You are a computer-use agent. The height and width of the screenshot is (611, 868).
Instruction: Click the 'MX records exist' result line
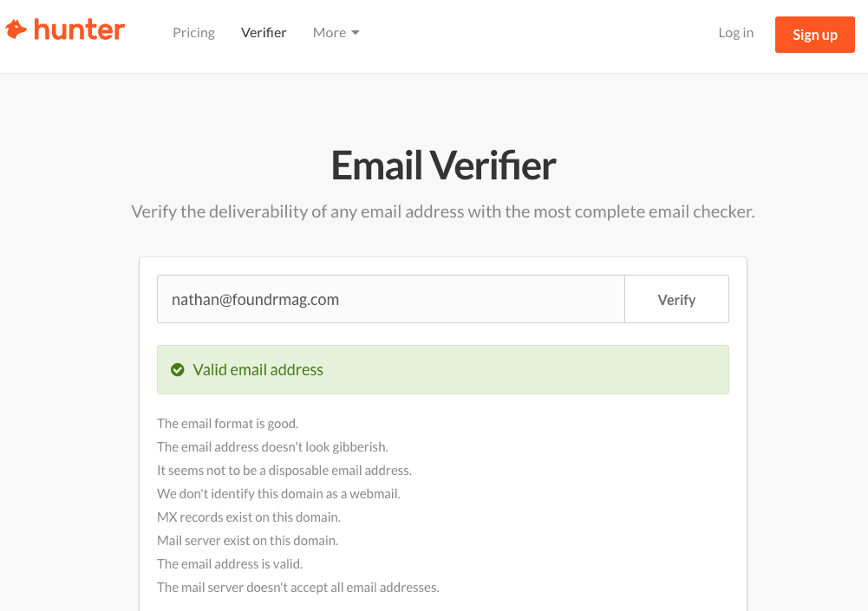(249, 517)
